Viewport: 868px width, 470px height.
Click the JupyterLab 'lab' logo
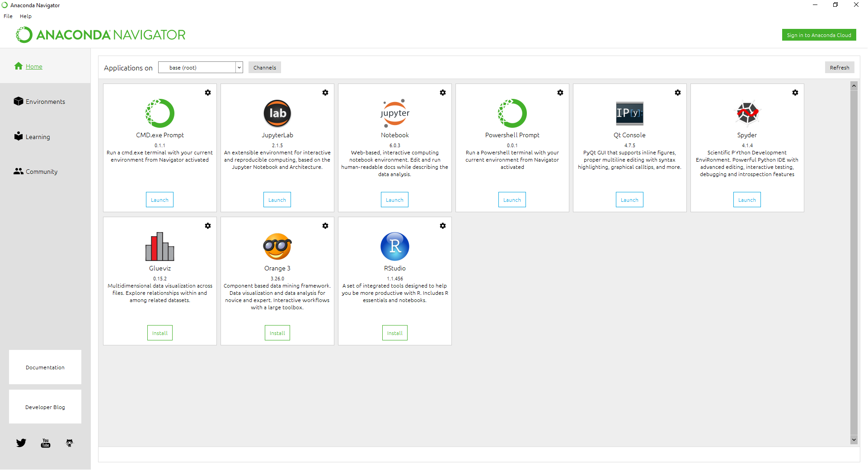pyautogui.click(x=277, y=113)
